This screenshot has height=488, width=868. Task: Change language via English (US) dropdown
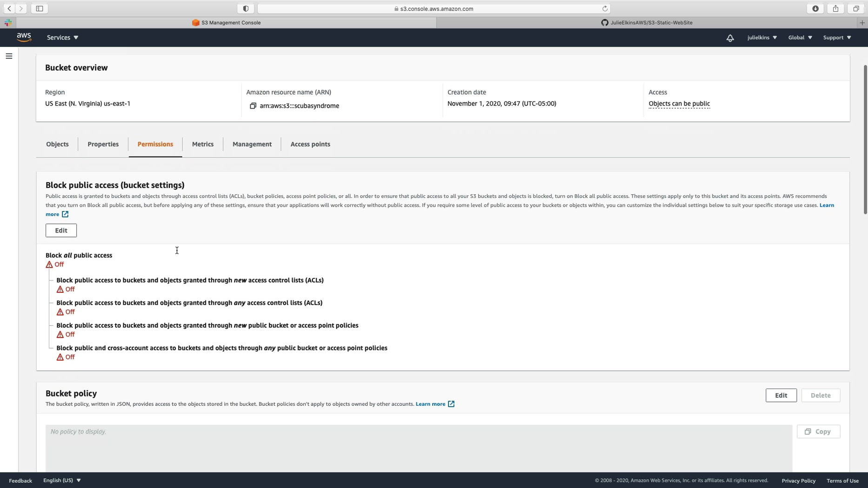(62, 480)
